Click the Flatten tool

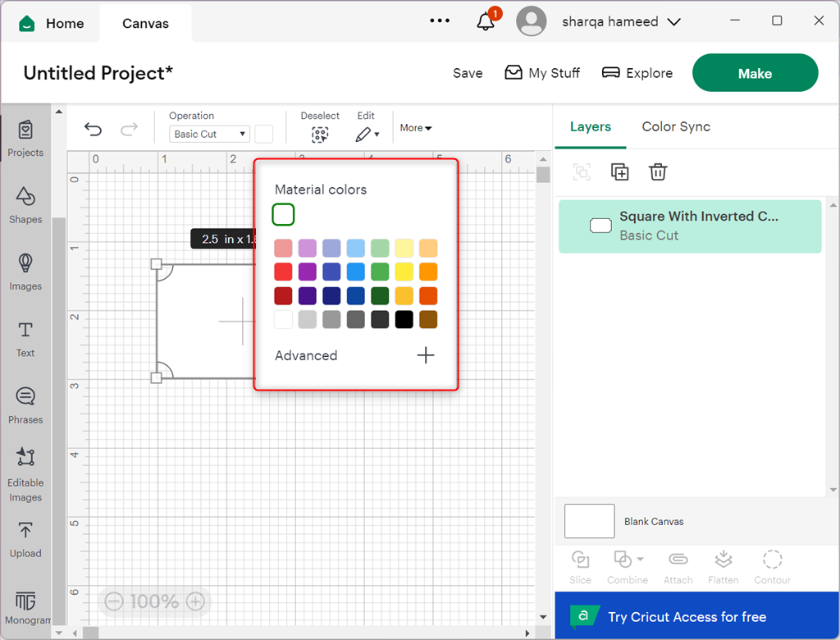724,567
